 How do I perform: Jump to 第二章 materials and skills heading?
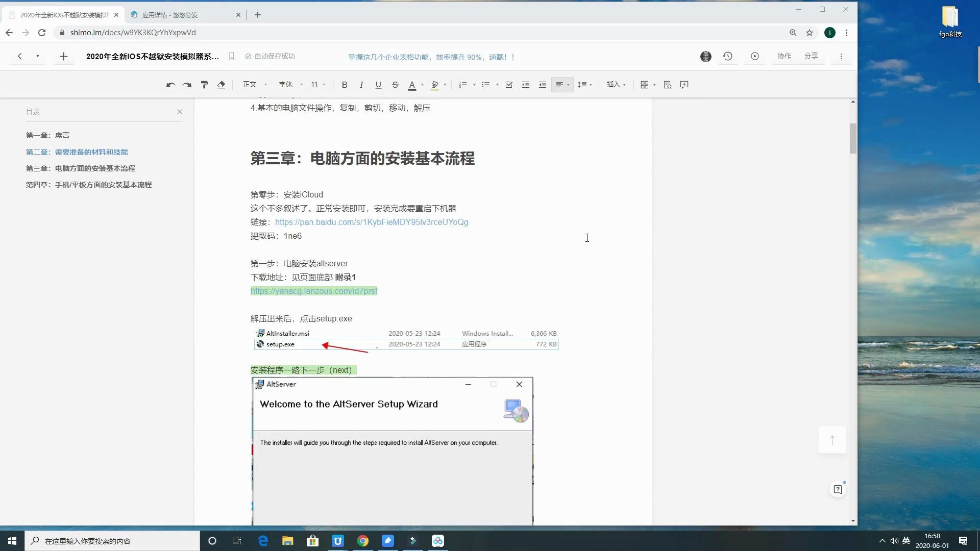[x=77, y=152]
